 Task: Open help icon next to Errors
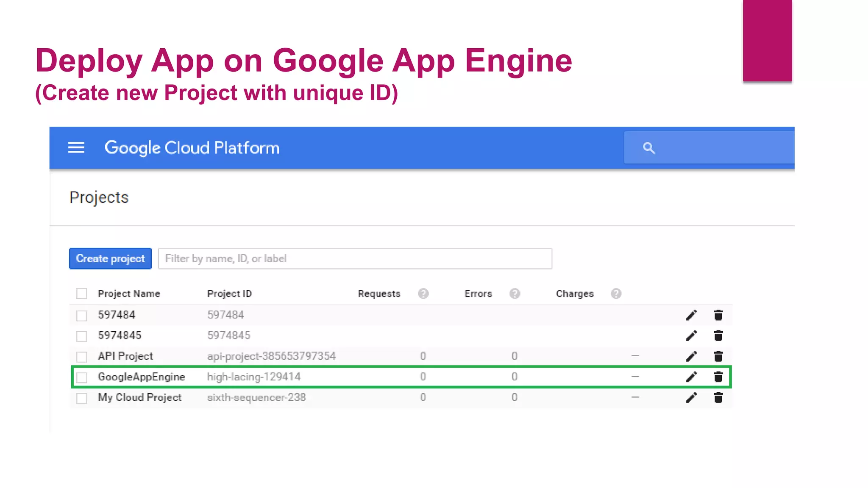point(515,294)
